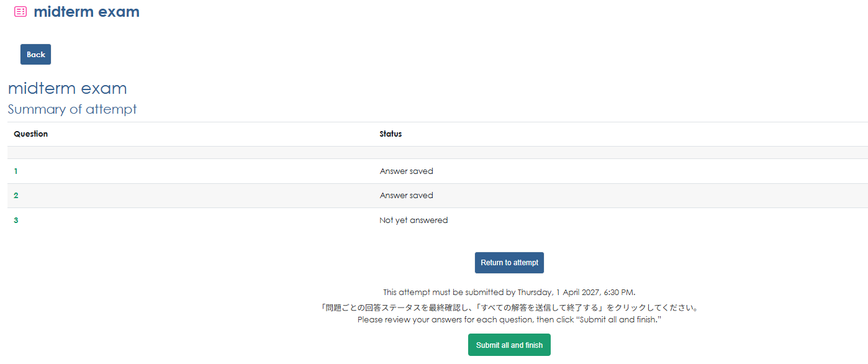The height and width of the screenshot is (364, 868).
Task: Click the quiz icon beside midterm exam title
Action: tap(20, 12)
